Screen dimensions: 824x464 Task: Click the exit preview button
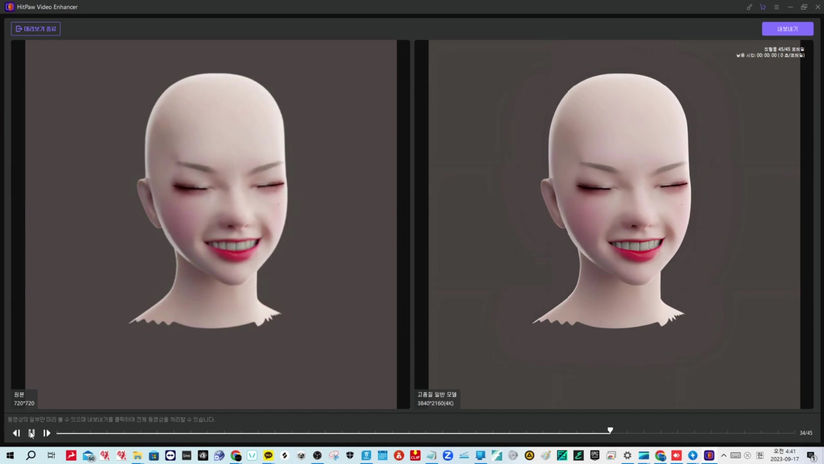[35, 29]
